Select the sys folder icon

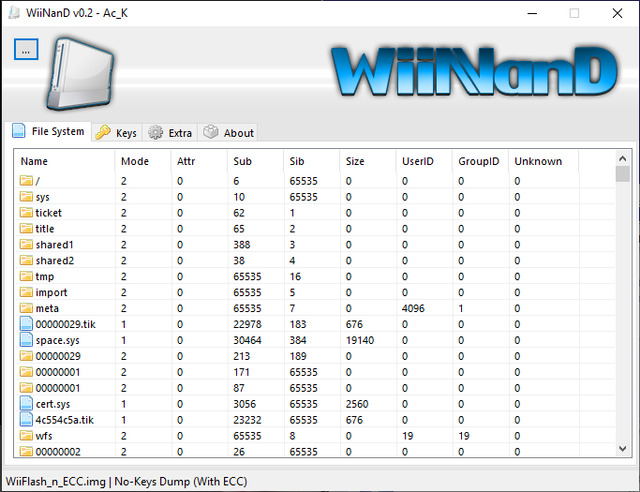tap(26, 196)
